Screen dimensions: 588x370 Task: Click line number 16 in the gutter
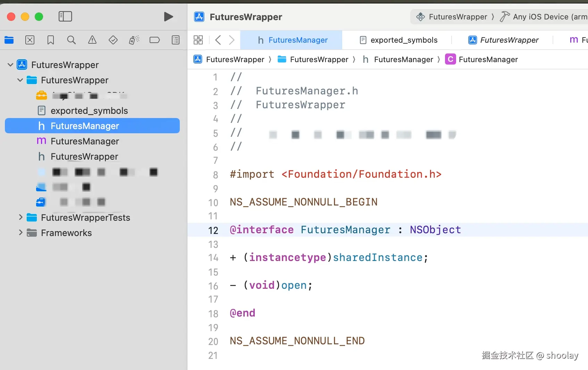pos(213,286)
